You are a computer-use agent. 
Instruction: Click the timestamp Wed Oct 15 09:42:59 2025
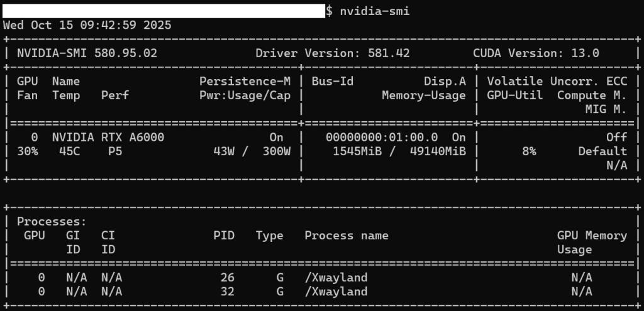[x=87, y=25]
